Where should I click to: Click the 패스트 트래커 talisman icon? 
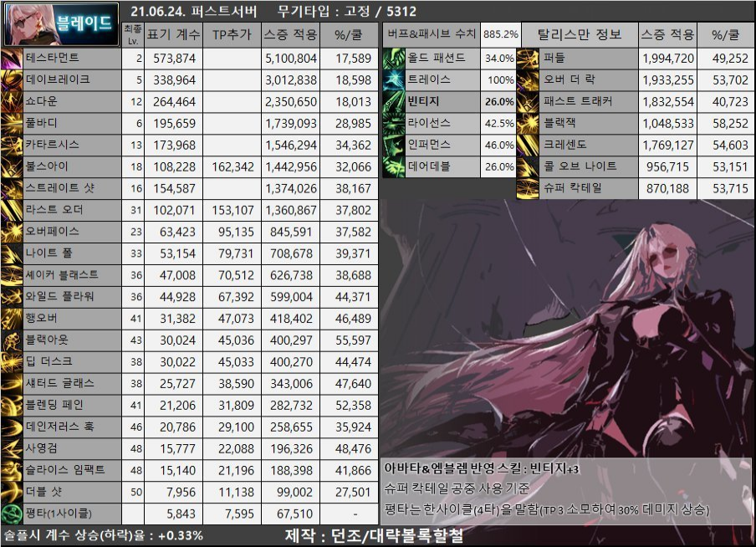pyautogui.click(x=528, y=102)
